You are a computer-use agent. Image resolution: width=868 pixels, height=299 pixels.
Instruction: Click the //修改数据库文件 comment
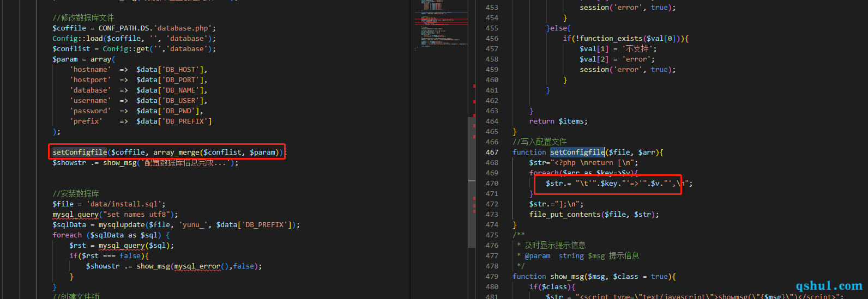point(83,18)
